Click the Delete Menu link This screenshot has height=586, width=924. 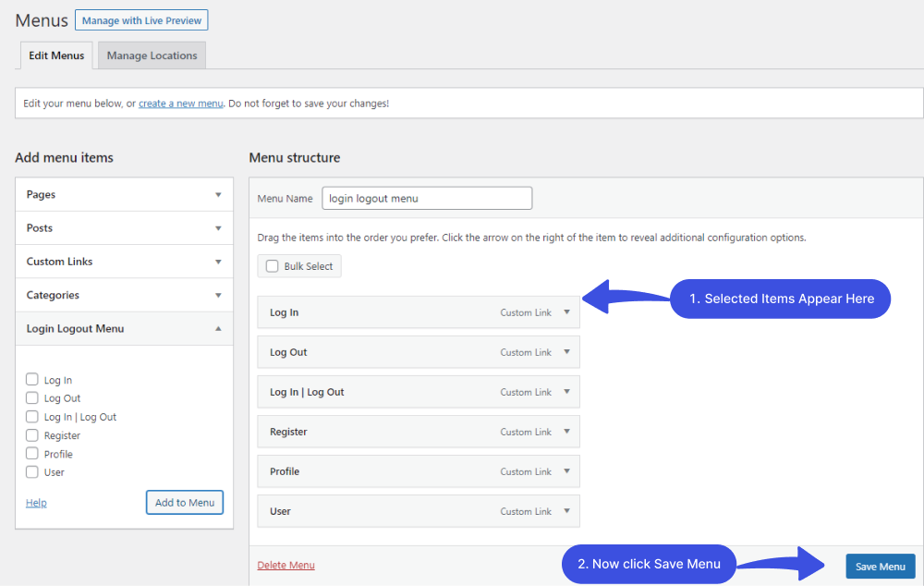(x=286, y=565)
